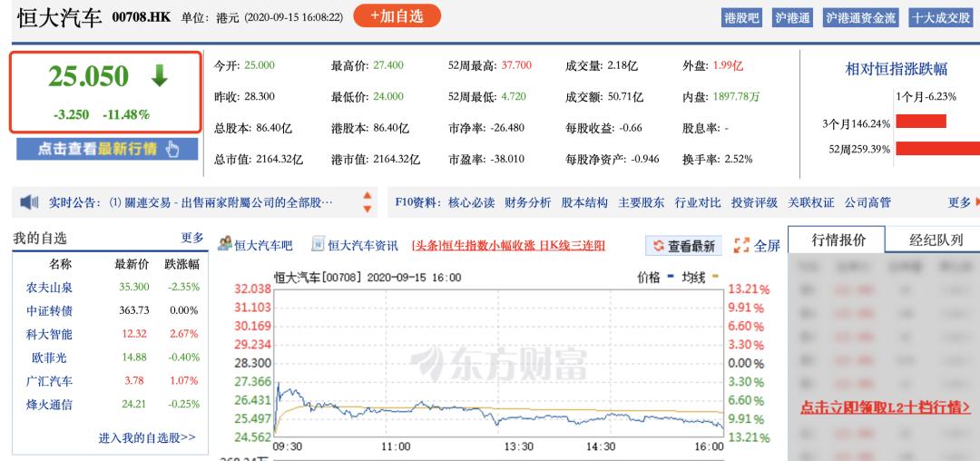
Task: Click the announcement up arrow
Action: [x=367, y=196]
